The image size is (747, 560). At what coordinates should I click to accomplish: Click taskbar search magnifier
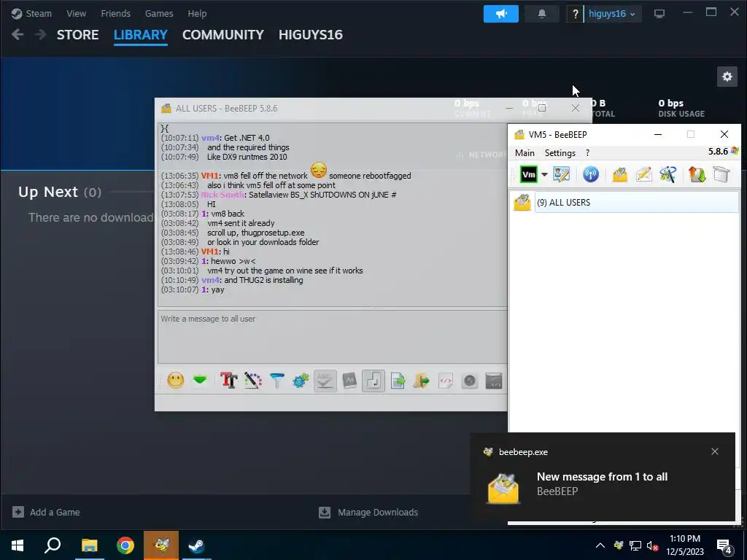point(53,545)
